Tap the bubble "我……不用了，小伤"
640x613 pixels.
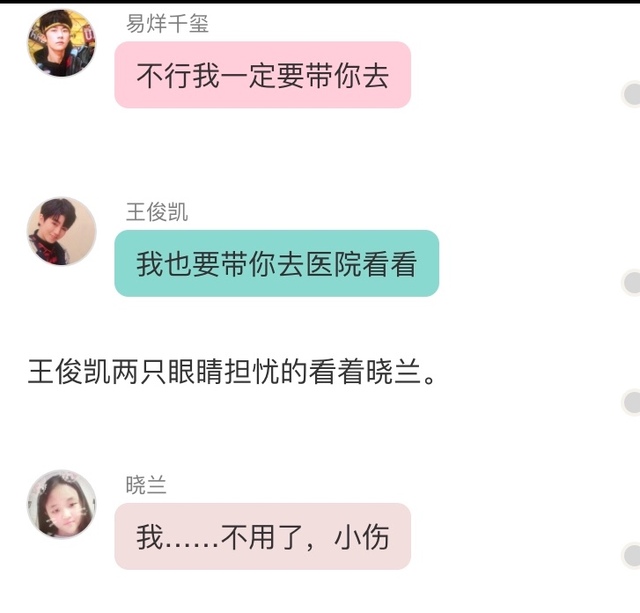(262, 536)
